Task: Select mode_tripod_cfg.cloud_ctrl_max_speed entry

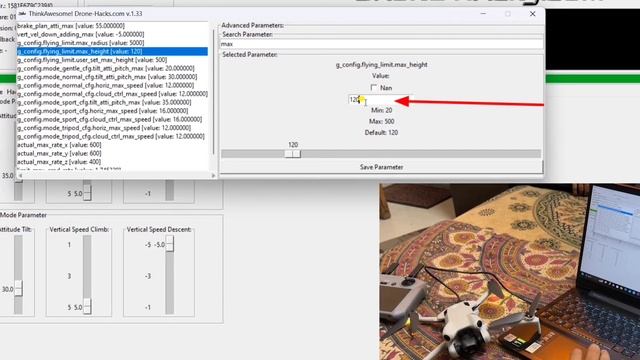Action: pos(111,137)
